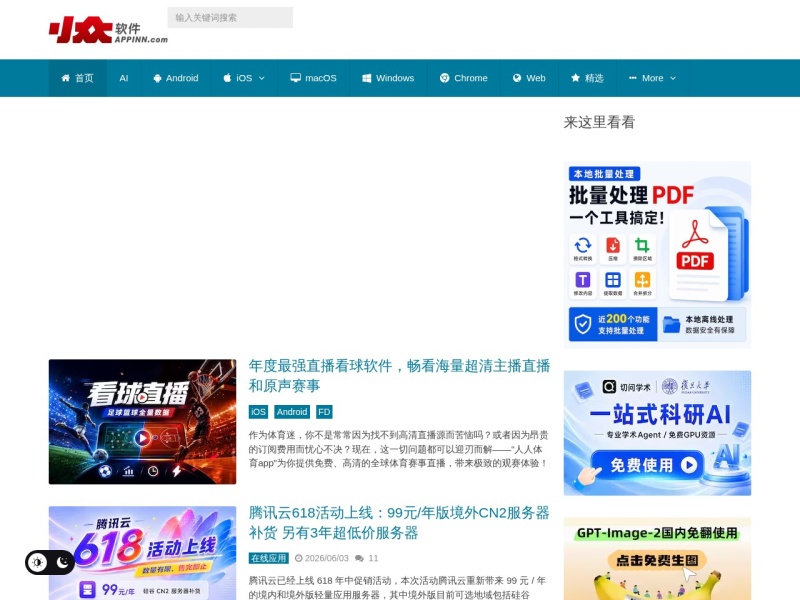Click the blue table grid icon in PDF banner
The image size is (800, 600).
pyautogui.click(x=613, y=280)
